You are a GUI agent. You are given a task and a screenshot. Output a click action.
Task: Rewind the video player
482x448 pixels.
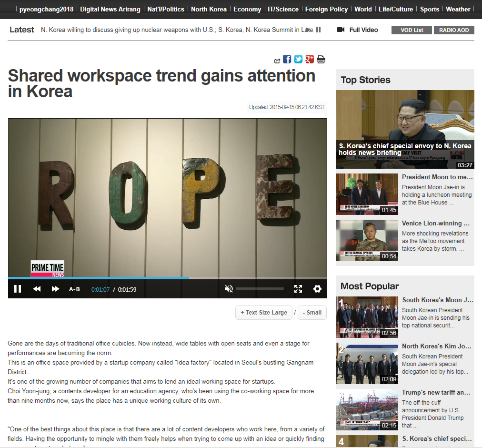pyautogui.click(x=37, y=289)
